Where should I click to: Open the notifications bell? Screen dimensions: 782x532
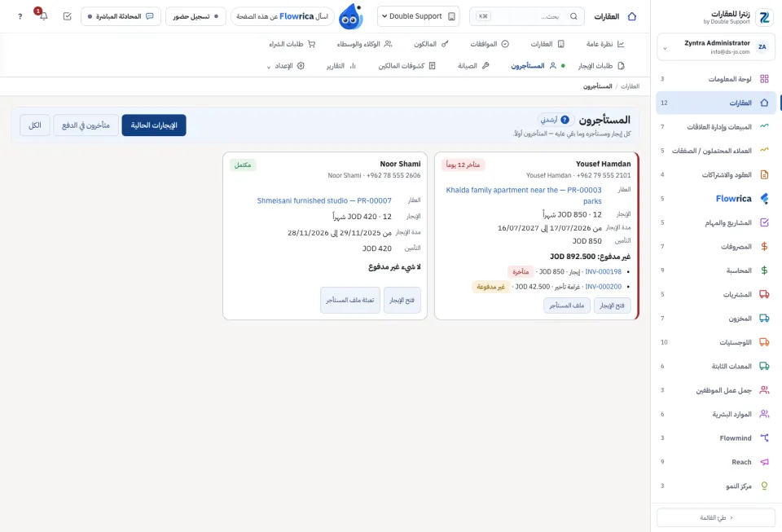[x=43, y=16]
